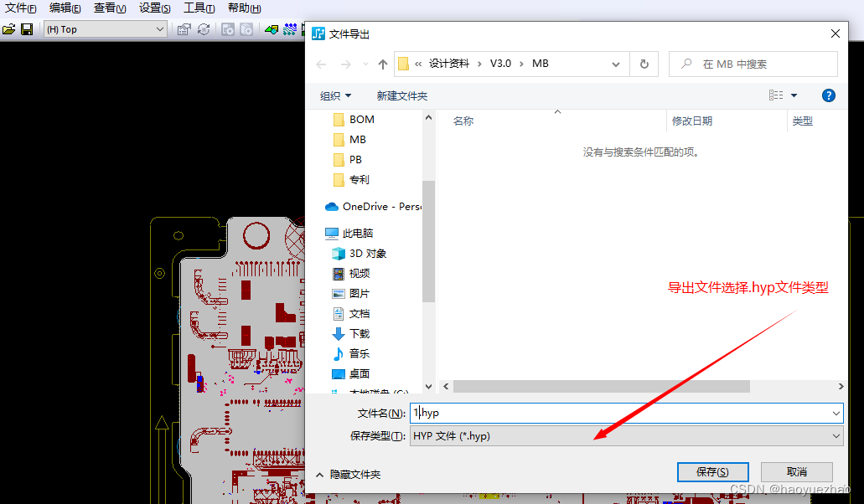Open the view options dropdown arrow

click(794, 95)
